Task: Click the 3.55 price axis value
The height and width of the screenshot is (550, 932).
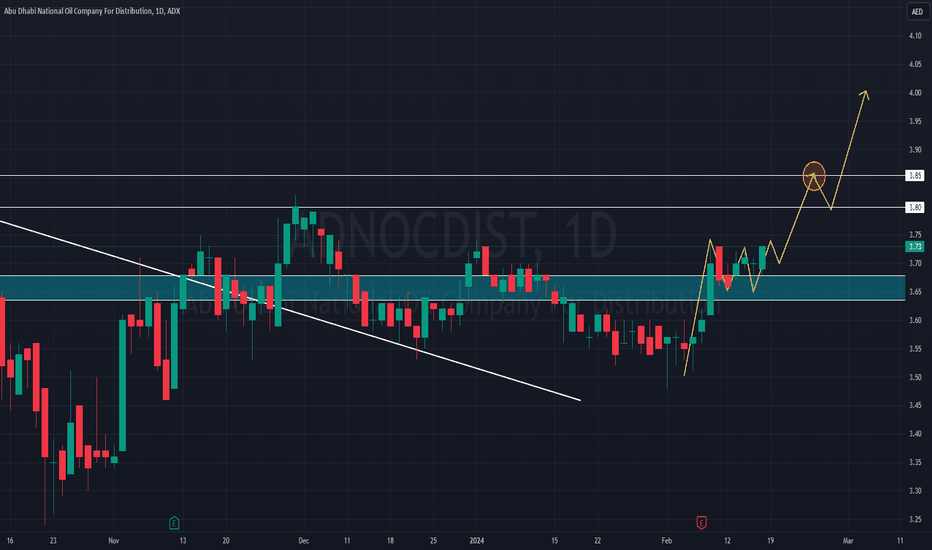Action: (x=915, y=349)
